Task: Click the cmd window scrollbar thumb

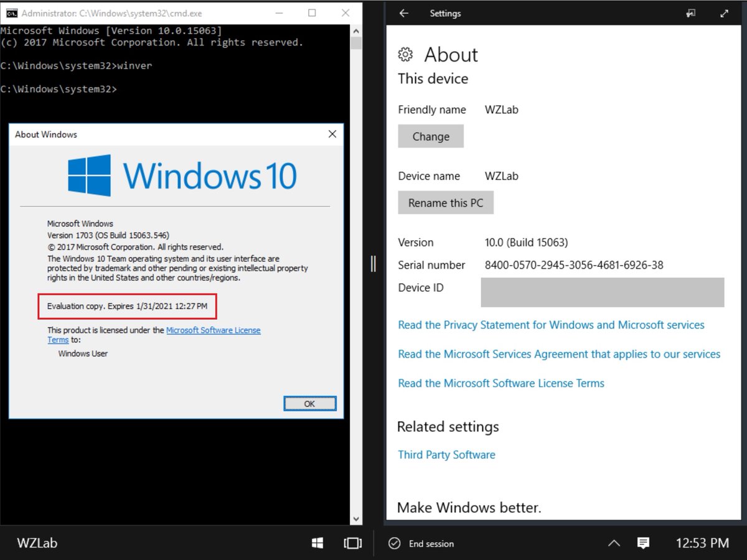Action: [356, 43]
